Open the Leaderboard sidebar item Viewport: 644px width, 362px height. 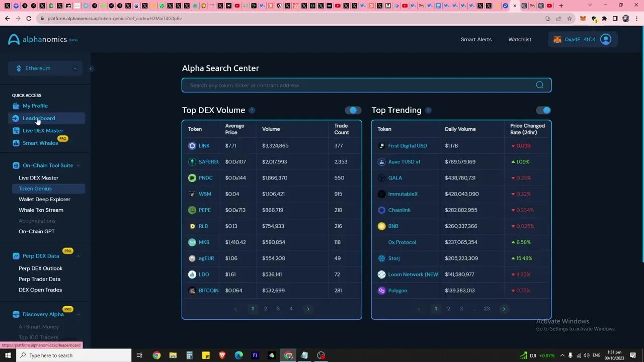[x=47, y=118]
